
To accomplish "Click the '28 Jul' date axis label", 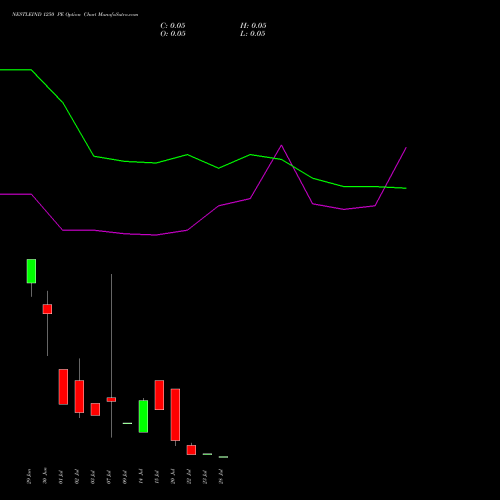I will click(x=221, y=477).
